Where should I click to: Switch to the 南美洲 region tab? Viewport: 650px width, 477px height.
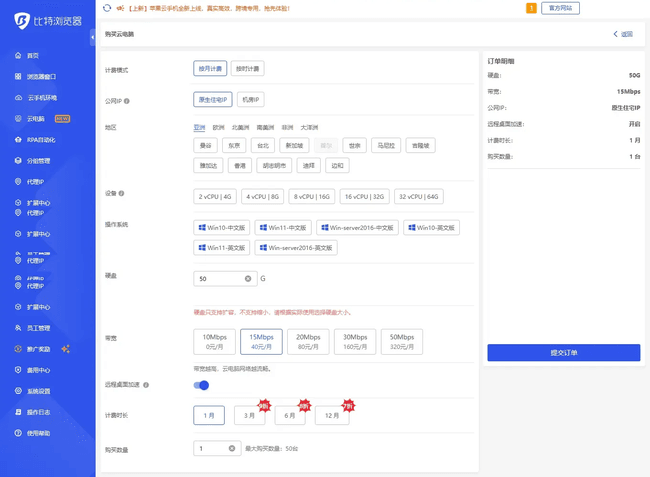click(265, 127)
